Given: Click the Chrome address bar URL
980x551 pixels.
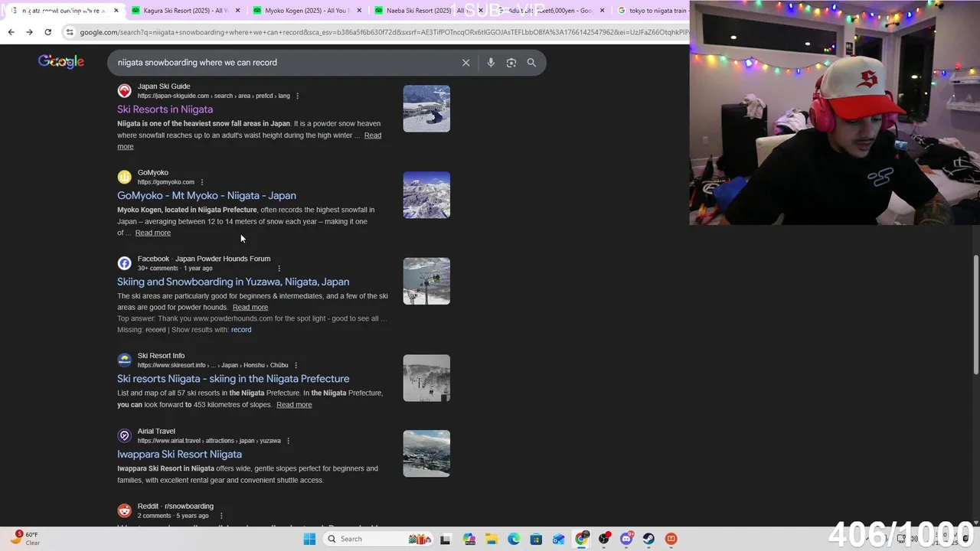Looking at the screenshot, I should pyautogui.click(x=383, y=32).
